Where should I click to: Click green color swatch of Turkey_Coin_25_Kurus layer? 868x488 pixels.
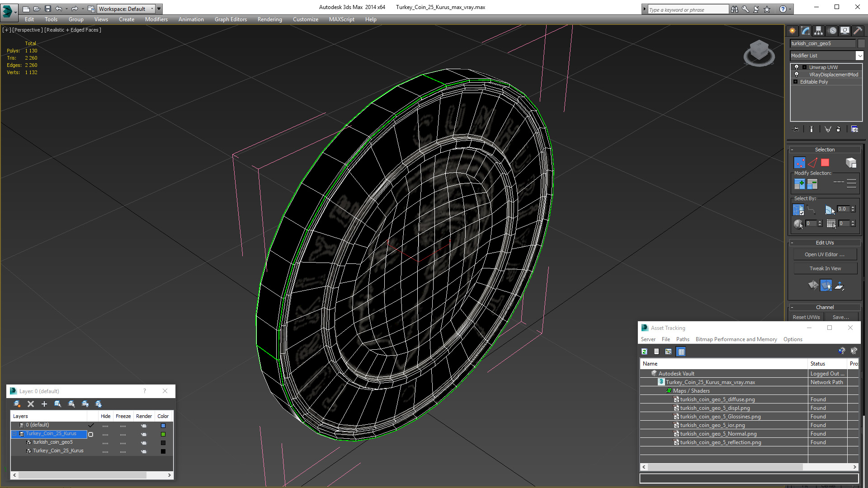(x=163, y=434)
